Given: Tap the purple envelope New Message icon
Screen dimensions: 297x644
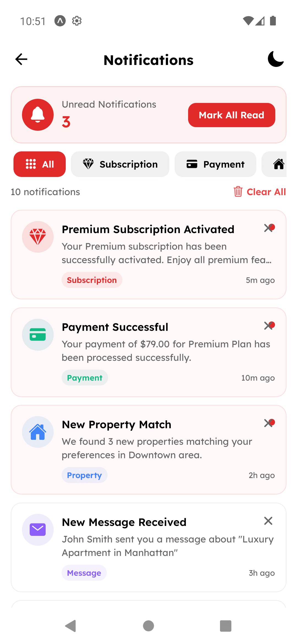Looking at the screenshot, I should pos(38,529).
